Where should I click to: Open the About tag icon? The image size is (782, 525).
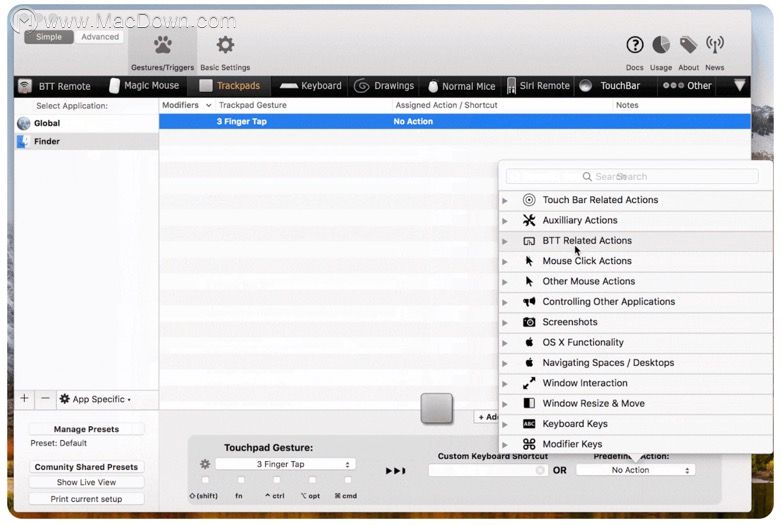pos(688,45)
